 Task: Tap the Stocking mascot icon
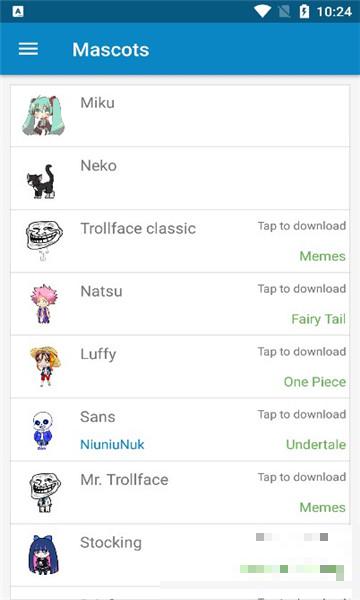tap(43, 555)
